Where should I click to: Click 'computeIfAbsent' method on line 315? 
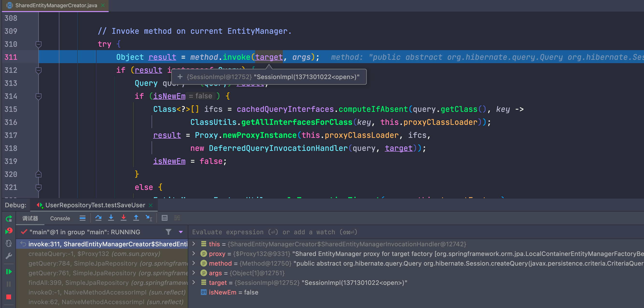(x=373, y=109)
